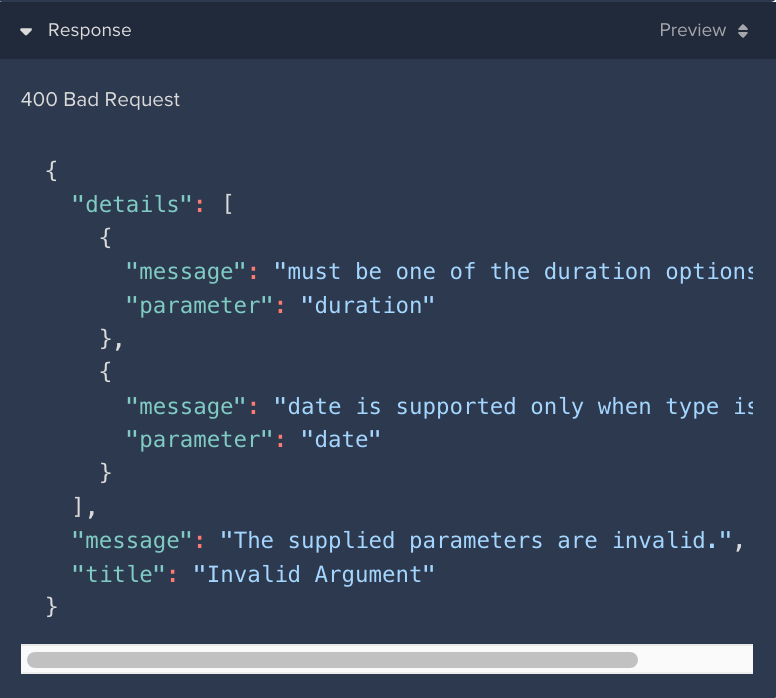776x698 pixels.
Task: Collapse the Response section triangle
Action: (27, 31)
